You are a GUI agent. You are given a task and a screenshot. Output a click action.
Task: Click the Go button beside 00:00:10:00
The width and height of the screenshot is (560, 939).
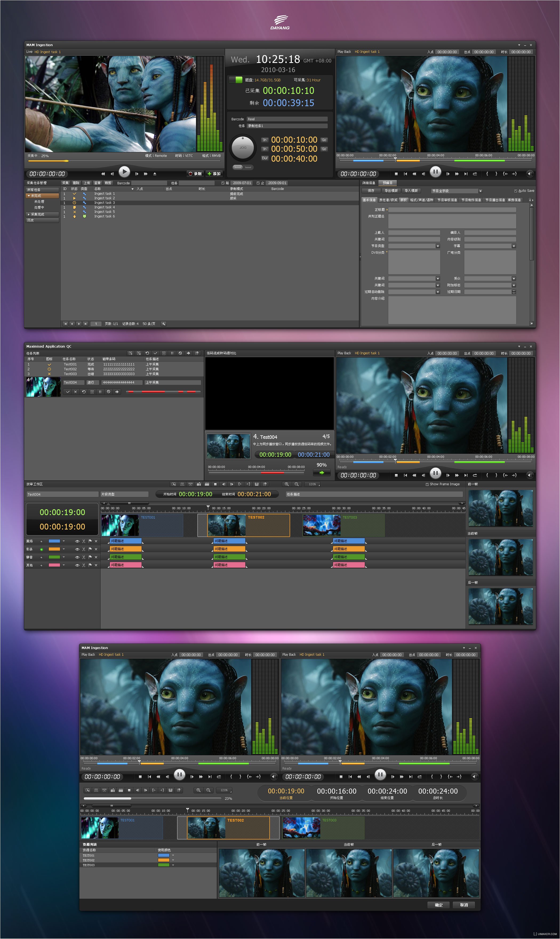[324, 140]
